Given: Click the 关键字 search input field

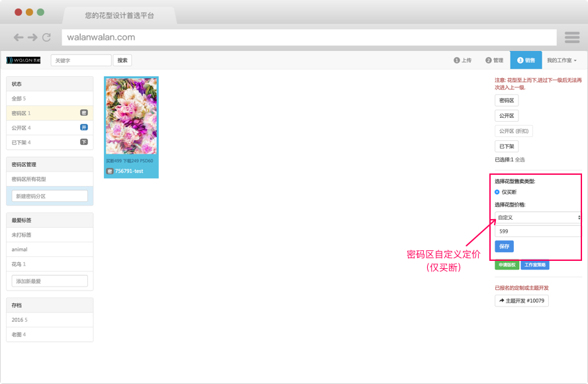Looking at the screenshot, I should tap(81, 60).
